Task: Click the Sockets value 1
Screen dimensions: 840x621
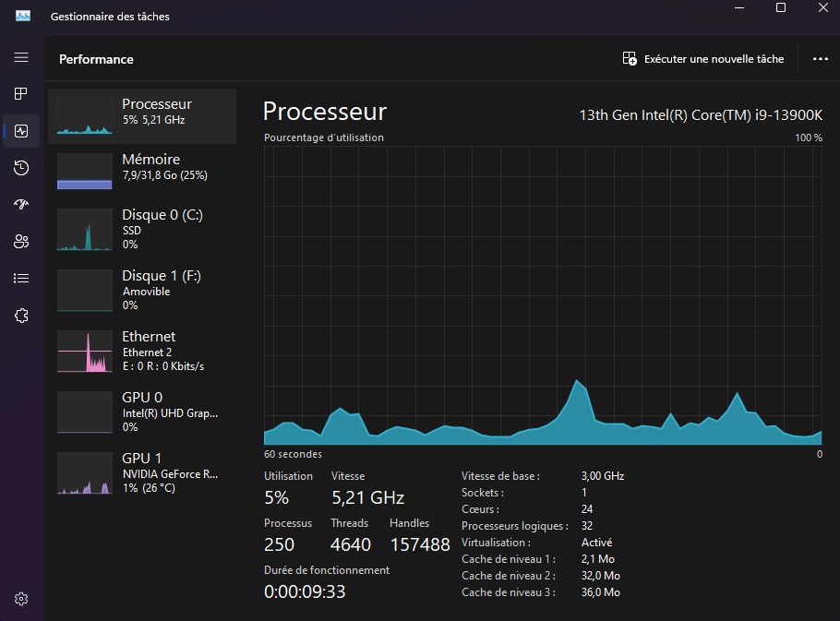Action: [x=584, y=493]
